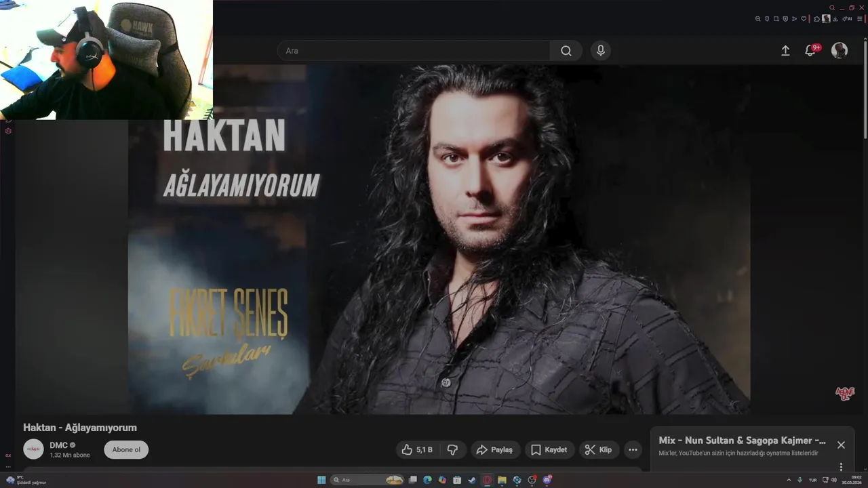Open the browser downloads icon
The width and height of the screenshot is (868, 488).
[x=835, y=19]
